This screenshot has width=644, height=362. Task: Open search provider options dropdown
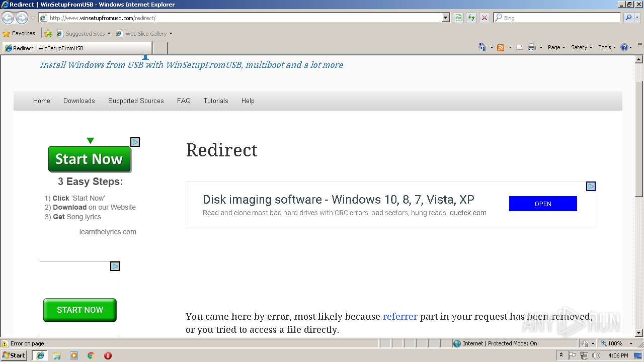[x=637, y=18]
